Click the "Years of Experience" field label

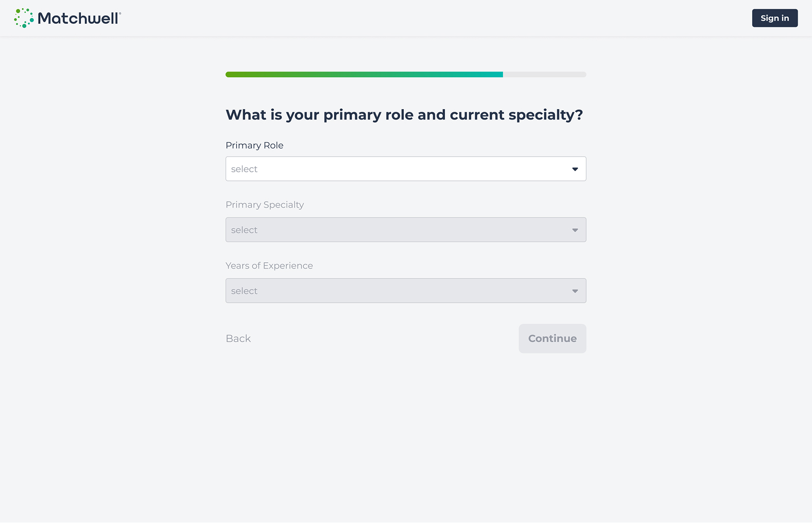[x=269, y=265]
